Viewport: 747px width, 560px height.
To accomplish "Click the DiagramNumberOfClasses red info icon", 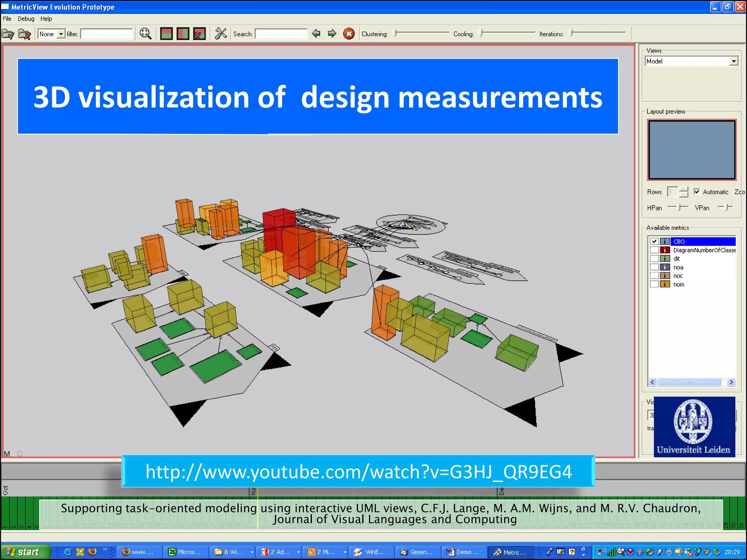I will coord(665,250).
